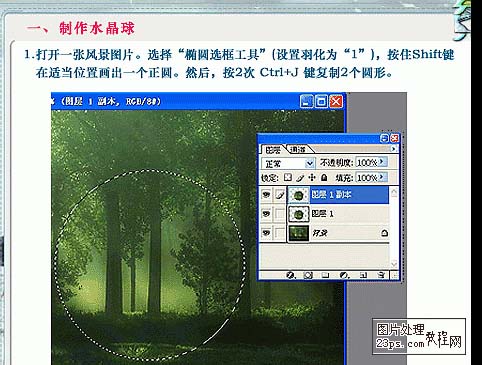Close the document image window
This screenshot has width=482, height=365.
pos(336,101)
